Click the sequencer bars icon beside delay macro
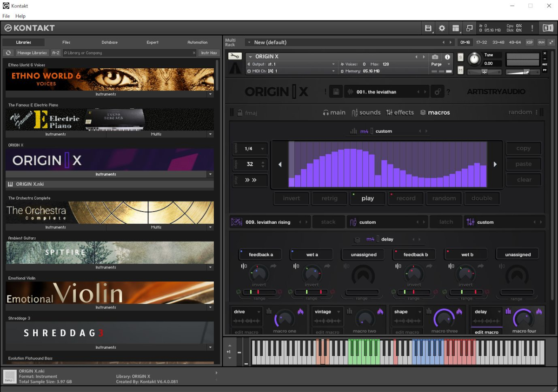The height and width of the screenshot is (392, 558). (x=508, y=312)
